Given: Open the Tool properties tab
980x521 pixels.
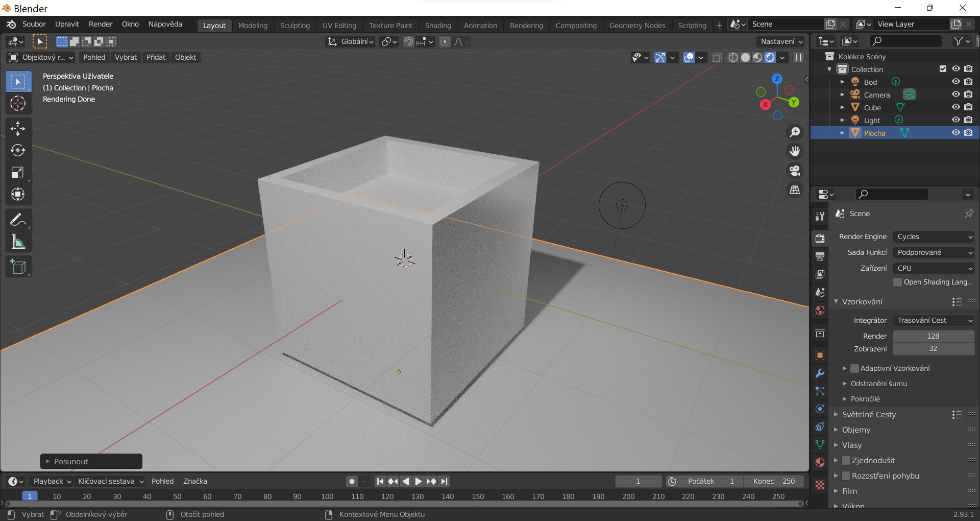Looking at the screenshot, I should (820, 216).
